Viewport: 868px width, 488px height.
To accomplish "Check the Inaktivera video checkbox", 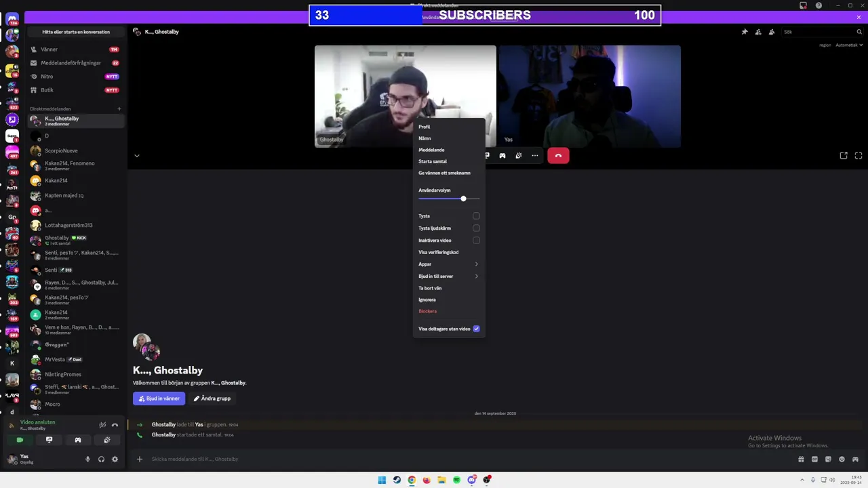I will coord(476,241).
